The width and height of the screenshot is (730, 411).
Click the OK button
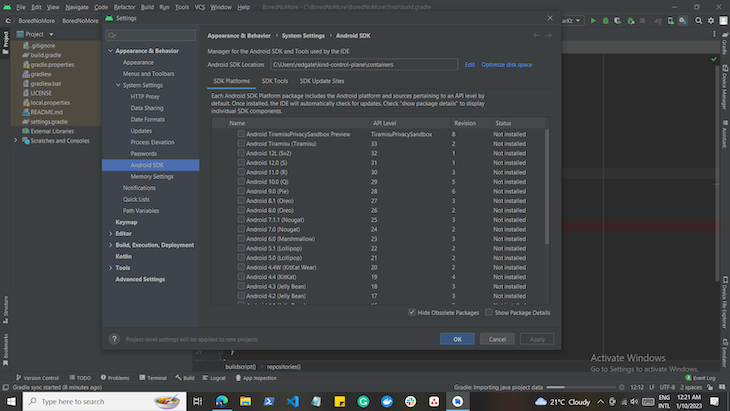[x=456, y=339]
